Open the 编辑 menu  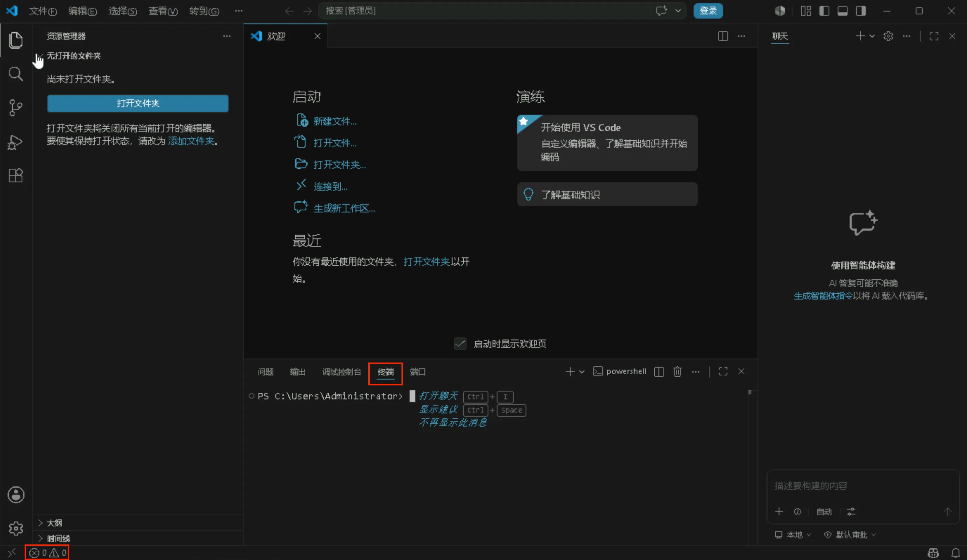click(x=82, y=11)
